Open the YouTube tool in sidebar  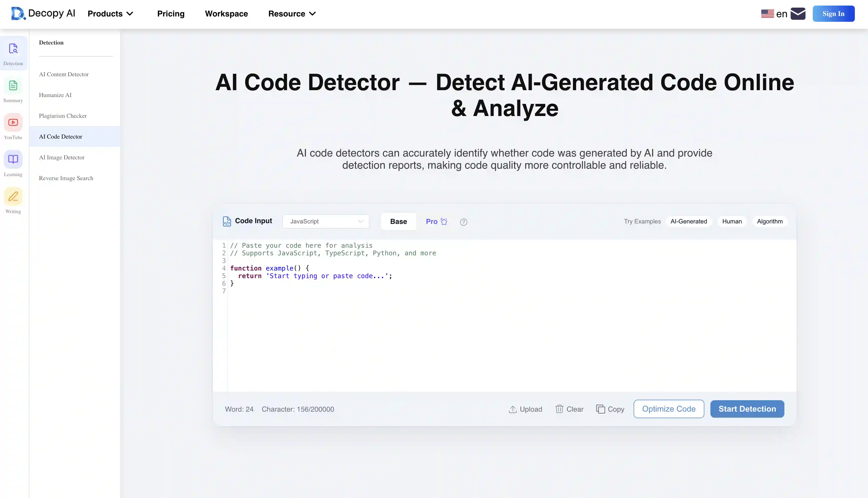click(13, 127)
